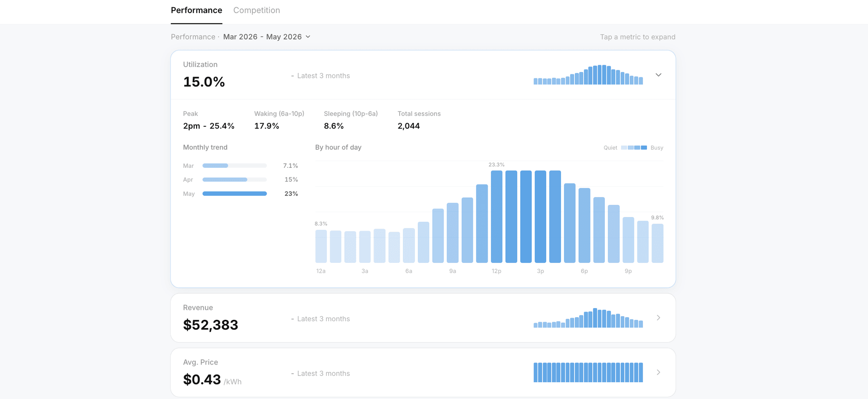The image size is (868, 399).
Task: Switch to the Competition tab
Action: point(256,10)
